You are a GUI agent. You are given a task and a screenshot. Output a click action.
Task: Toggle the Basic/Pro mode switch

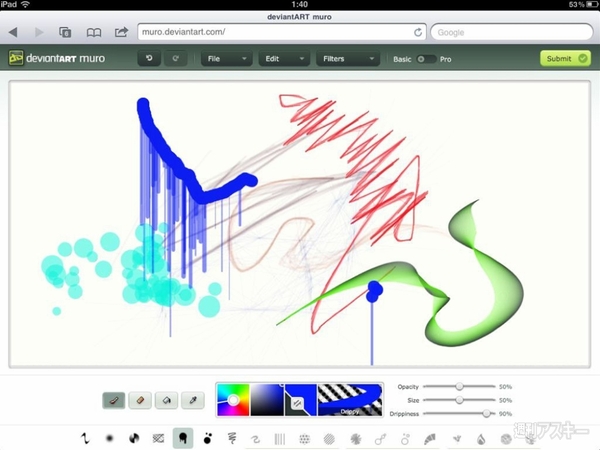click(425, 59)
